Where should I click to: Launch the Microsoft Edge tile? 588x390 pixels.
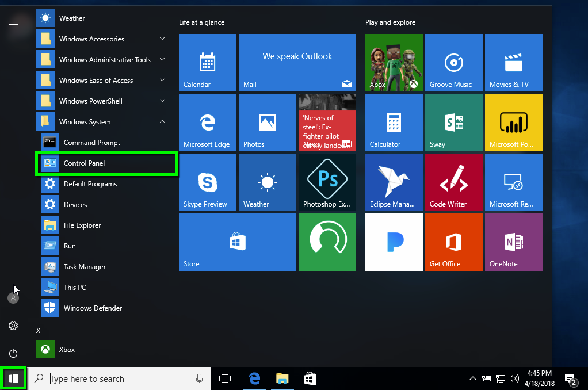pyautogui.click(x=207, y=123)
